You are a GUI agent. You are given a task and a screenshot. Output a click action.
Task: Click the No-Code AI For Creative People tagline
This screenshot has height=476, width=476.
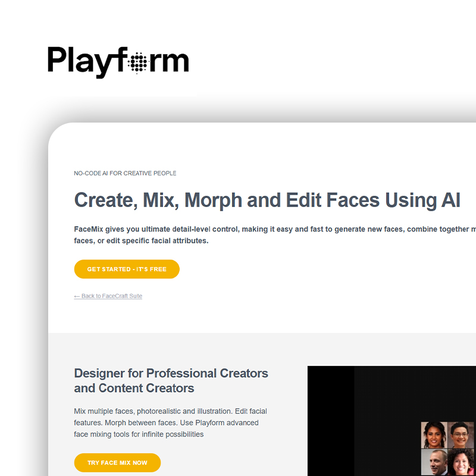click(x=125, y=174)
